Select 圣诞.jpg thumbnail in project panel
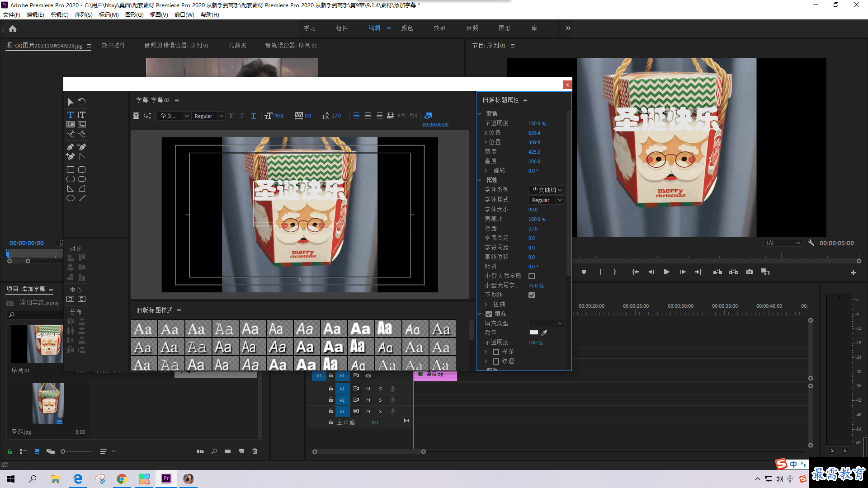Viewport: 868px width, 488px height. click(48, 404)
